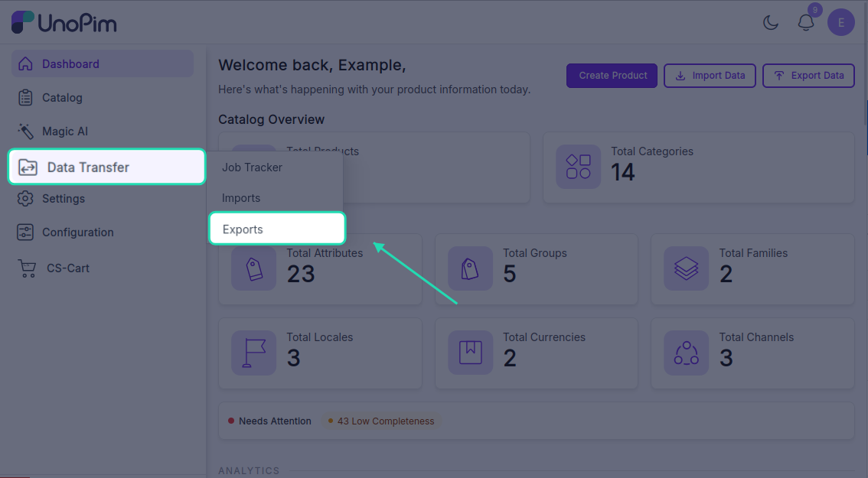The width and height of the screenshot is (868, 478).
Task: Click the Total Locales label
Action: tap(319, 337)
